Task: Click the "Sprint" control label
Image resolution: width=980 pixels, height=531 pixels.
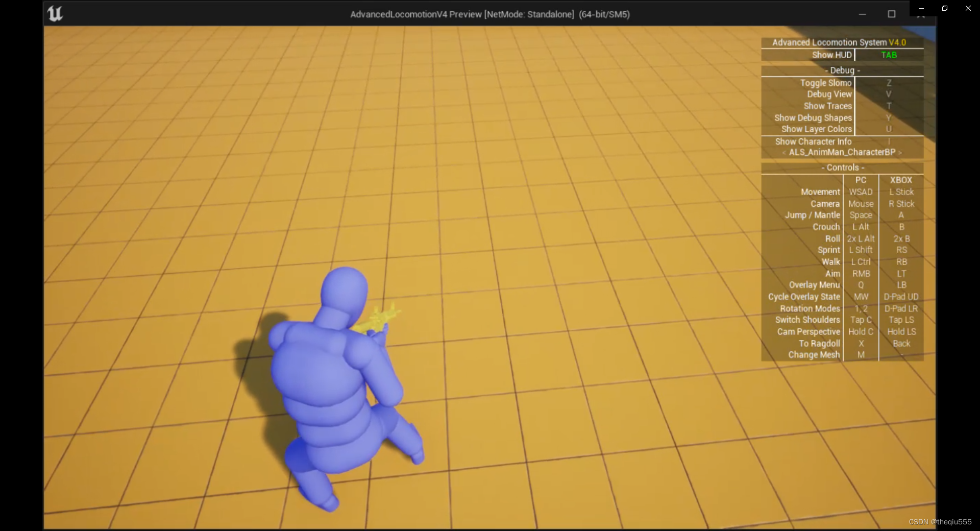Action: (x=828, y=250)
